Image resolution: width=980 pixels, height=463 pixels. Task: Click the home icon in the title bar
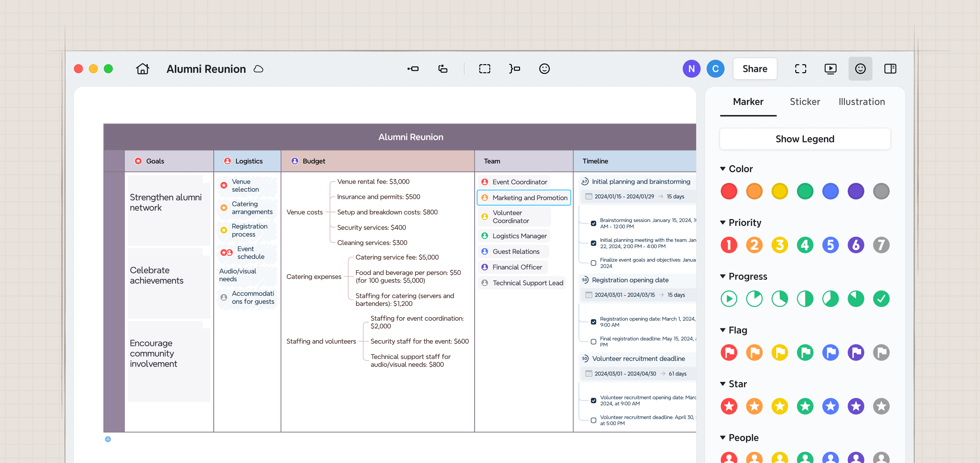[x=142, y=69]
